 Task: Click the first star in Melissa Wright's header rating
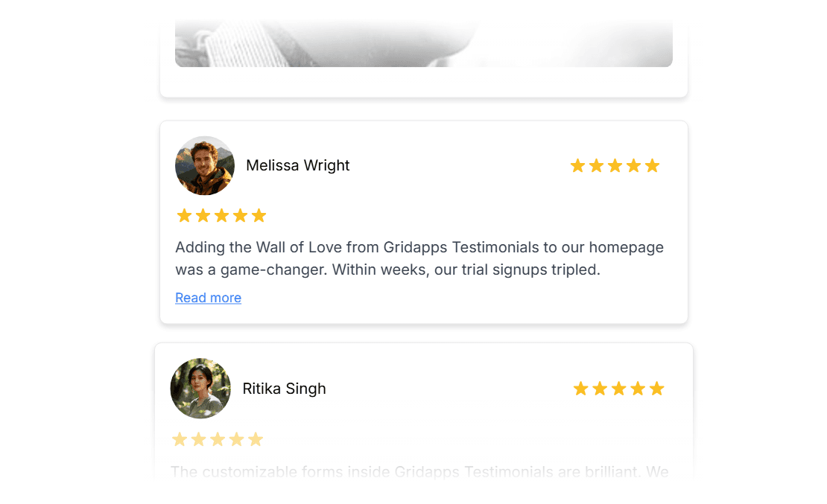[577, 165]
